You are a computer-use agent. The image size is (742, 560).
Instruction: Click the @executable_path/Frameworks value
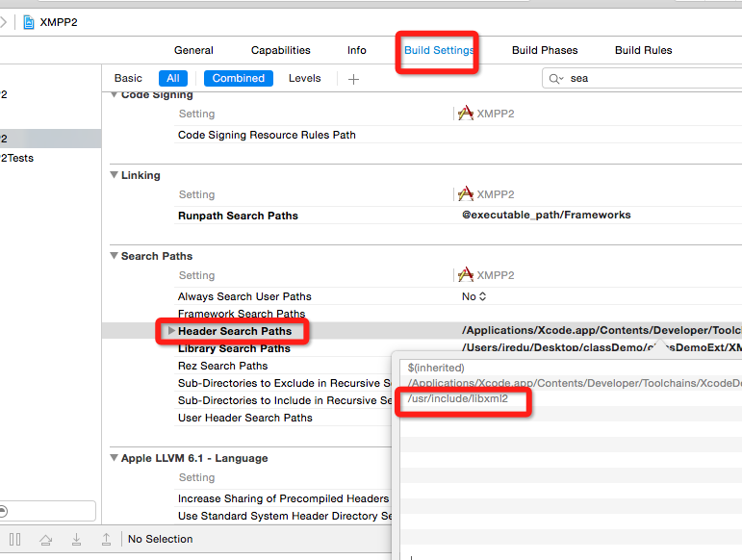[547, 215]
